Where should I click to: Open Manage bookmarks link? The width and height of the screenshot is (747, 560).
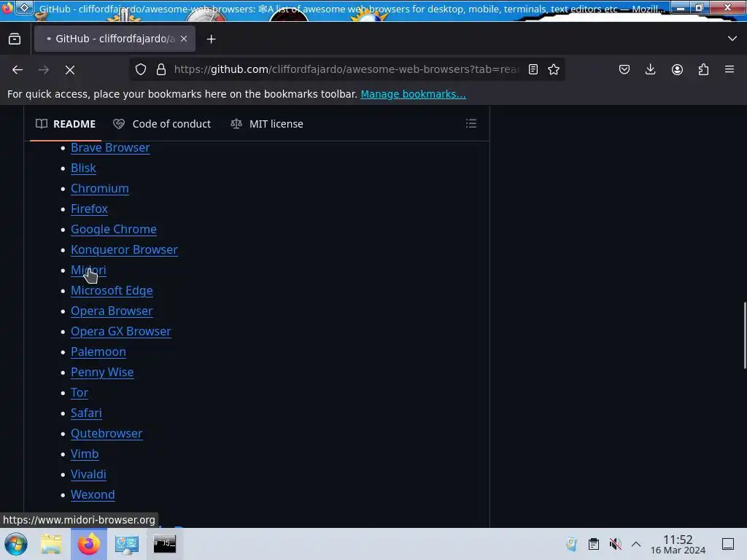pyautogui.click(x=413, y=94)
